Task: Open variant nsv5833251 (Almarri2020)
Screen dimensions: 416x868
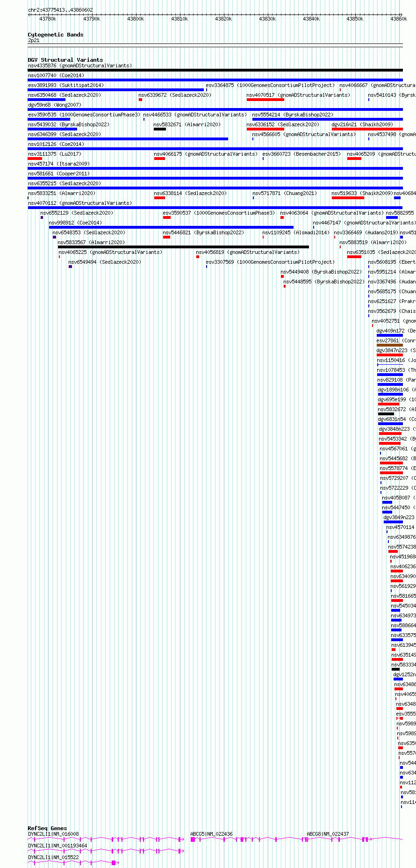Action: click(x=62, y=193)
